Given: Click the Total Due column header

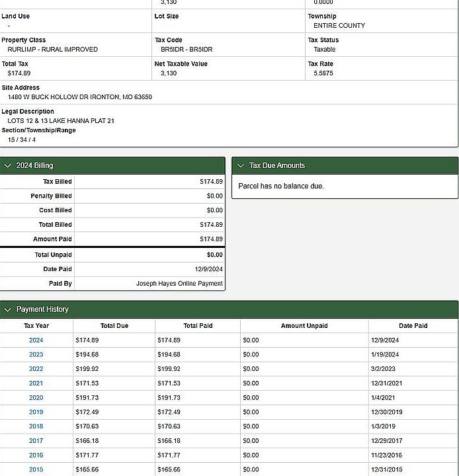Looking at the screenshot, I should coord(114,326).
